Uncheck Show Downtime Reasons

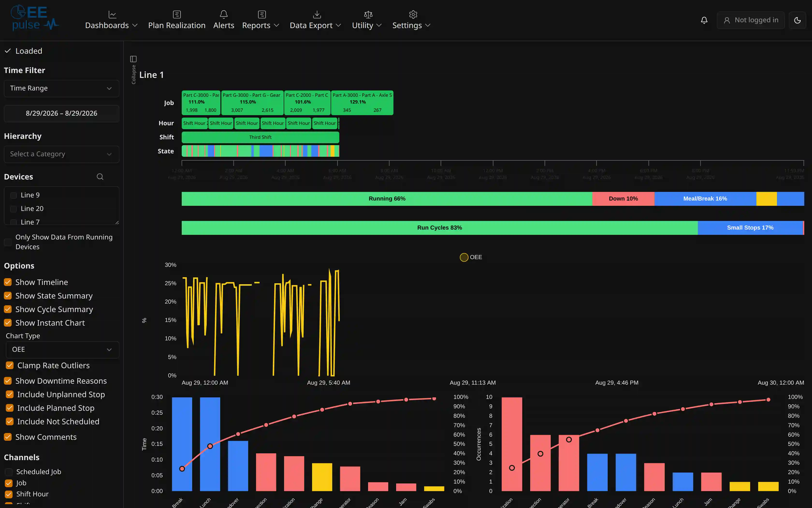pos(8,381)
